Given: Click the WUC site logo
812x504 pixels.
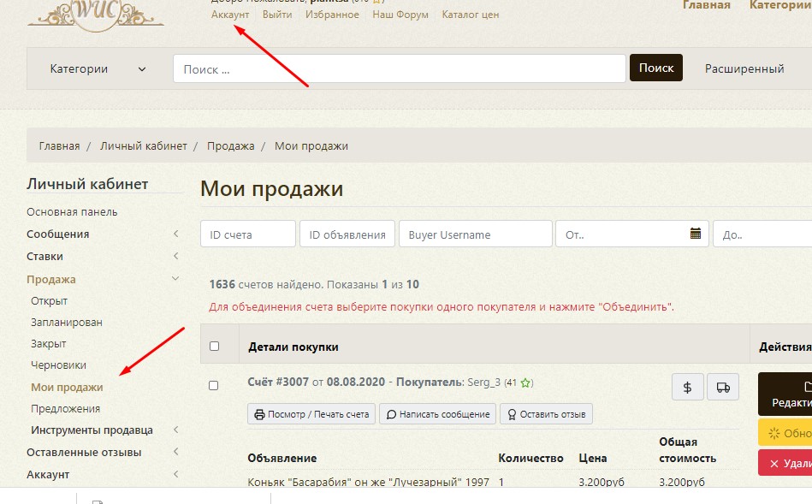Looking at the screenshot, I should point(95,13).
